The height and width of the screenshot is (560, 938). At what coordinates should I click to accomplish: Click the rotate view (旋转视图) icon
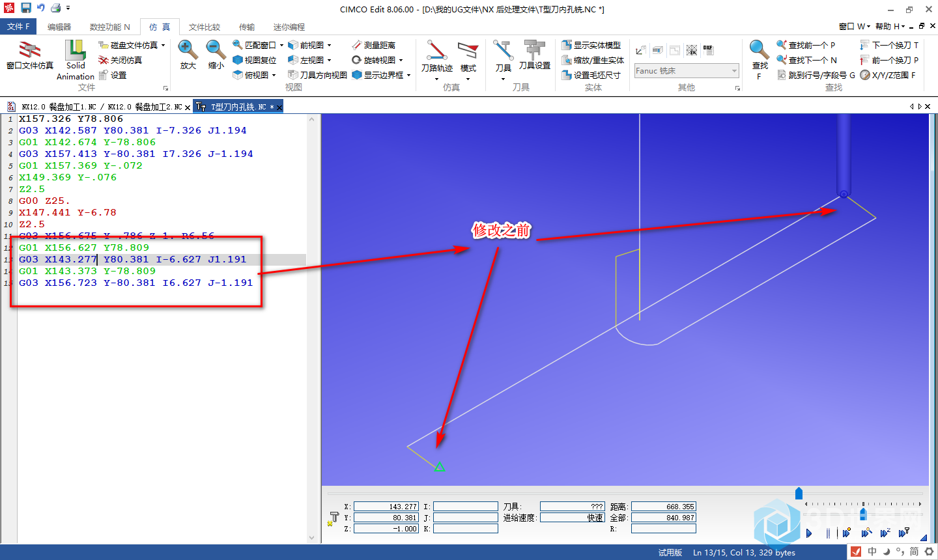point(357,60)
